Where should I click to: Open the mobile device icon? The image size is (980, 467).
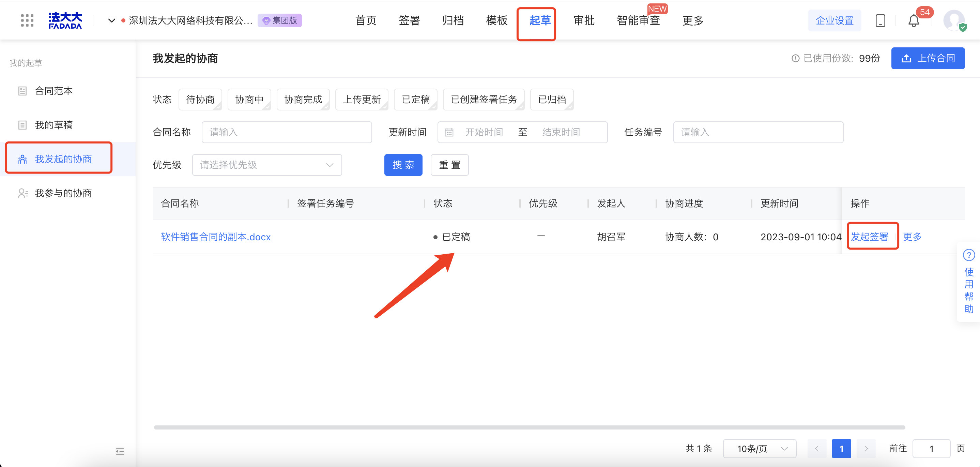click(x=880, y=20)
